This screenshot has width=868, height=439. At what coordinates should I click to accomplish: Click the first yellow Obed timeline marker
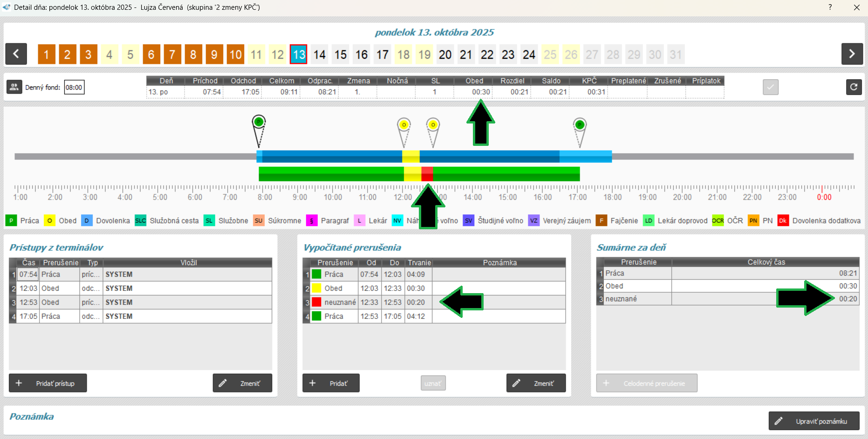point(404,125)
